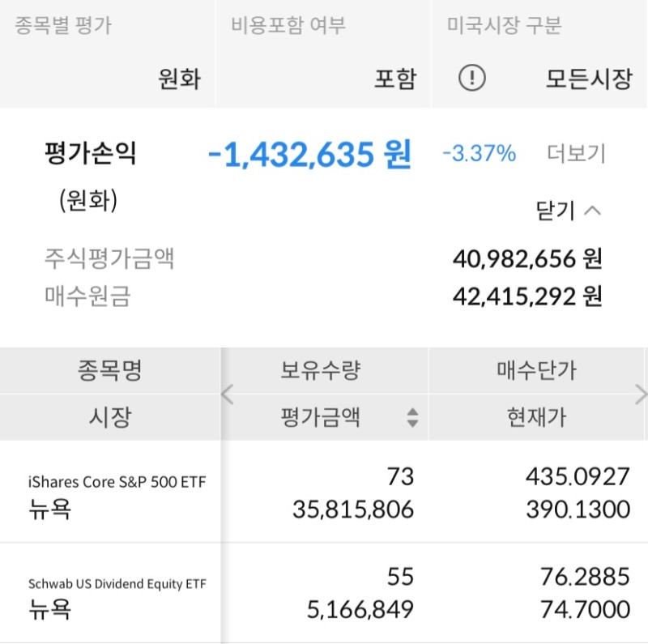
Task: Tap the left arrow to show previous columns
Action: point(228,395)
